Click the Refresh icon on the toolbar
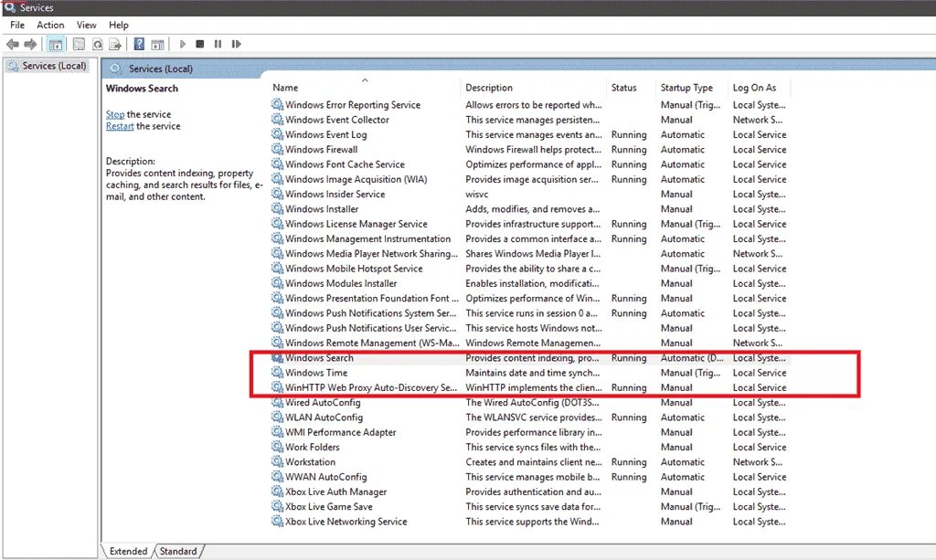Viewport: 936px width, 560px height. click(x=98, y=44)
